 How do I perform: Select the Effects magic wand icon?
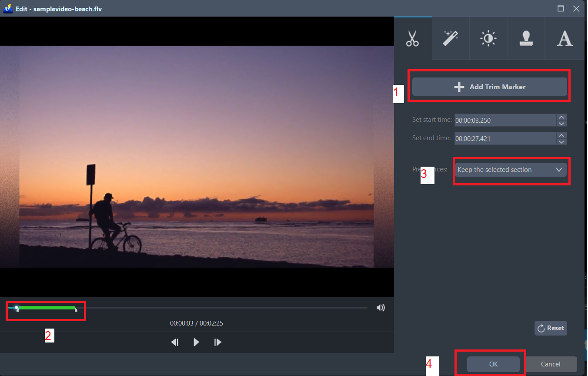click(x=450, y=38)
